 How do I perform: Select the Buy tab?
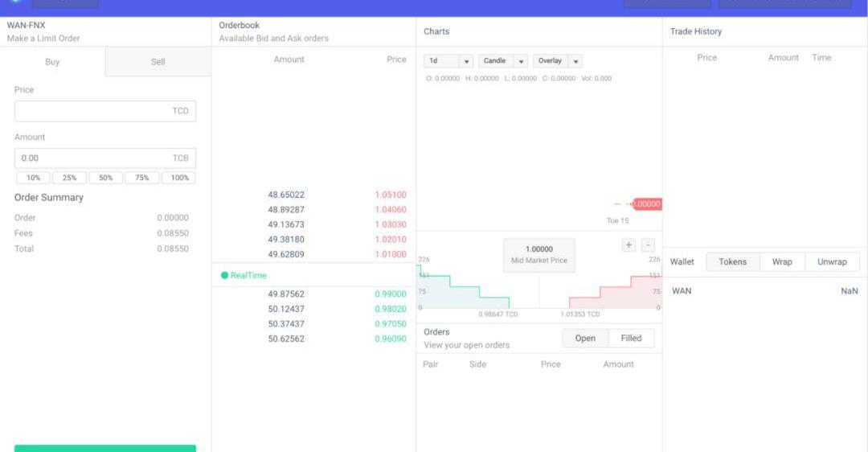[x=52, y=62]
